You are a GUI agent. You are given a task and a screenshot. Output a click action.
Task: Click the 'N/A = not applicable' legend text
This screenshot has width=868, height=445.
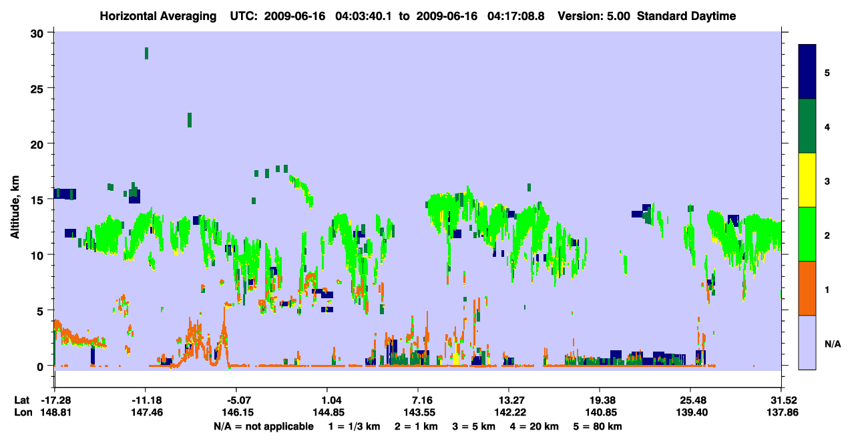click(264, 426)
